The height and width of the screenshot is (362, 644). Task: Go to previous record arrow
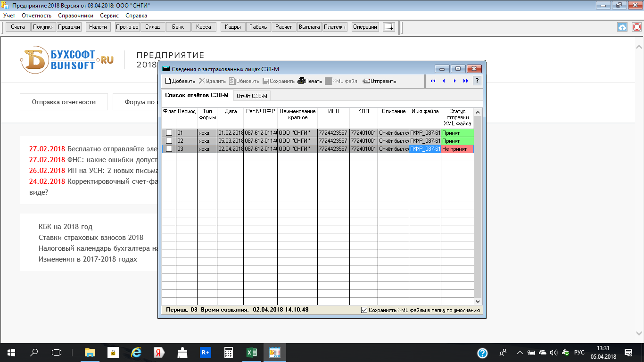tap(444, 81)
